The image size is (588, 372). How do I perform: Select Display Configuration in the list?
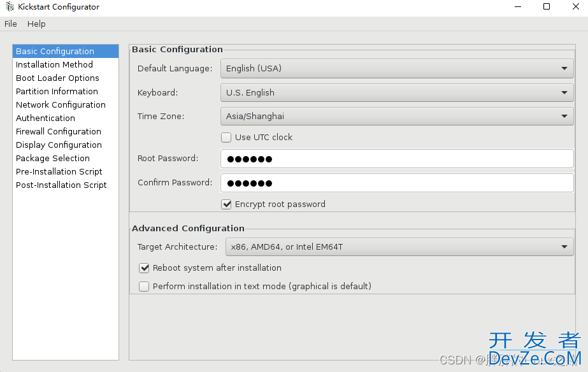[x=66, y=145]
